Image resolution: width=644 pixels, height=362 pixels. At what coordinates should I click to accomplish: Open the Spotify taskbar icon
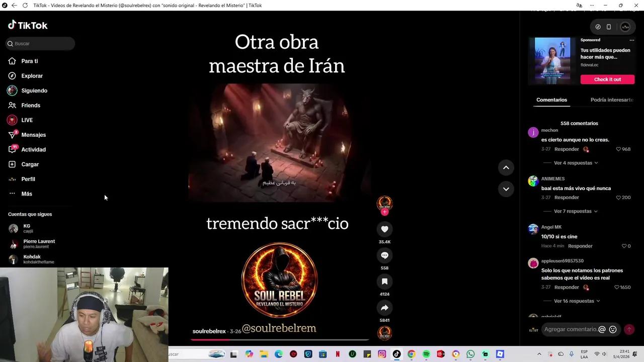[x=426, y=354]
